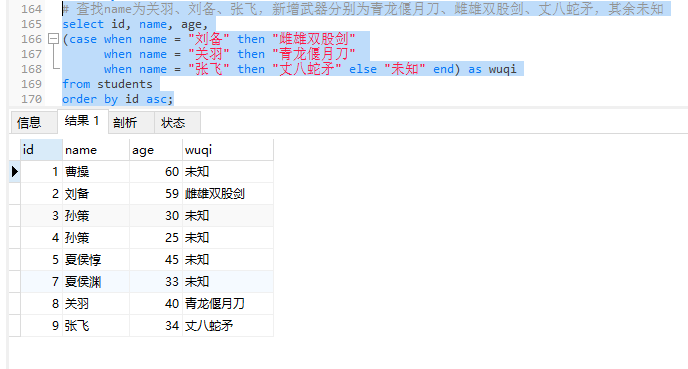Viewport: 688px width, 369px height.
Task: Click the wuqi column header
Action: tap(228, 150)
